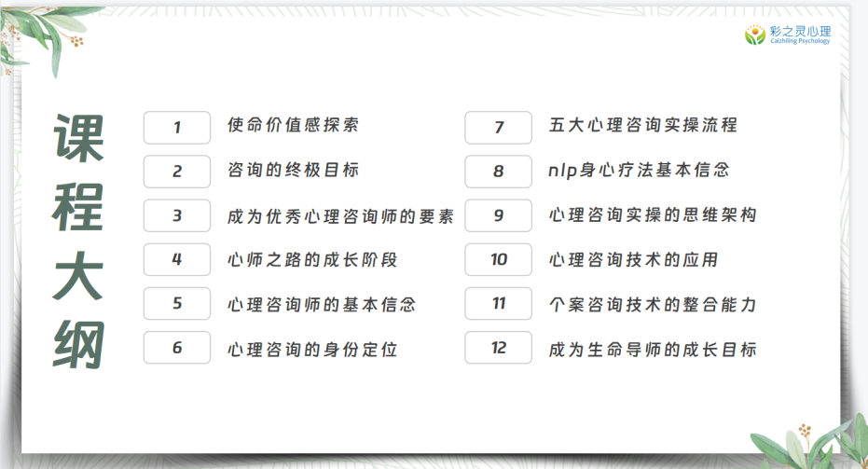Click the 课程大纲 vertical title

[78, 241]
